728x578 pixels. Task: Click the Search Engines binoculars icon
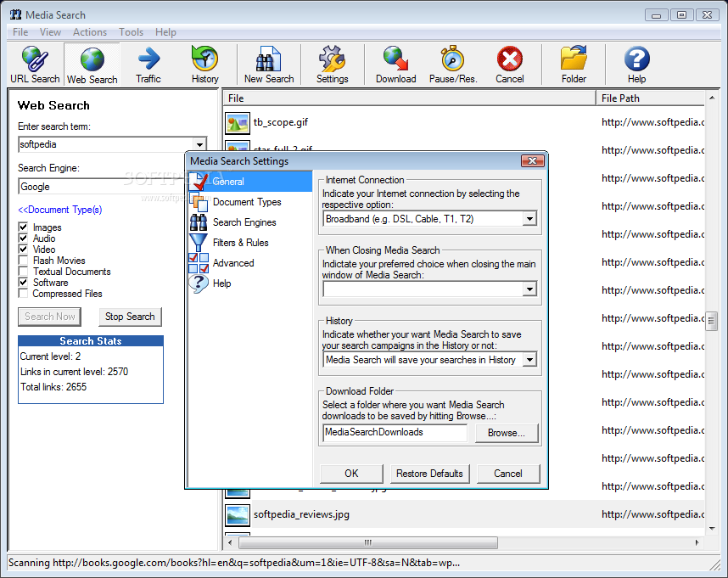tap(199, 222)
